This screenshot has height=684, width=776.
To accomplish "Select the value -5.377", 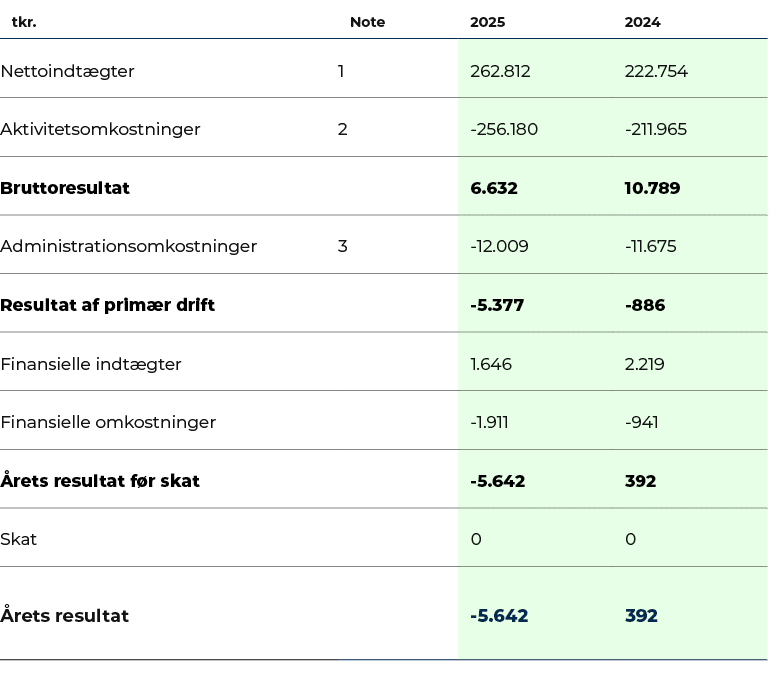I will pyautogui.click(x=497, y=305).
